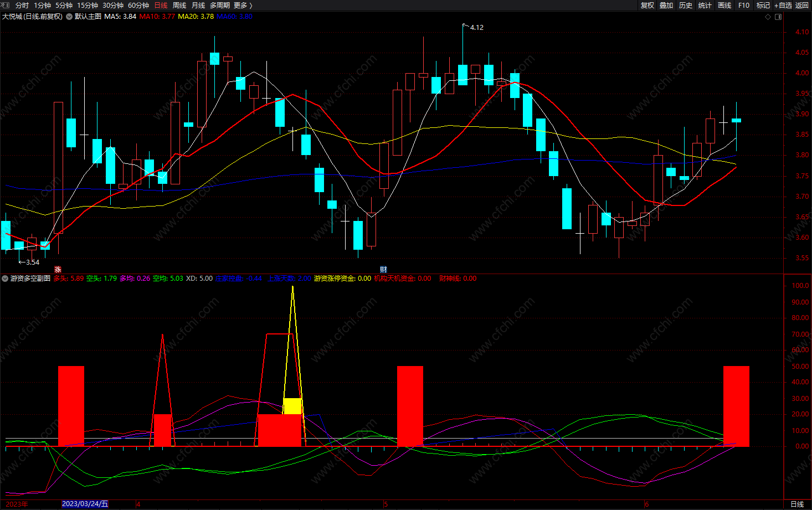Expand the 游资多空副图 indicator dropdown arrow
This screenshot has width=812, height=510.
(x=5, y=279)
